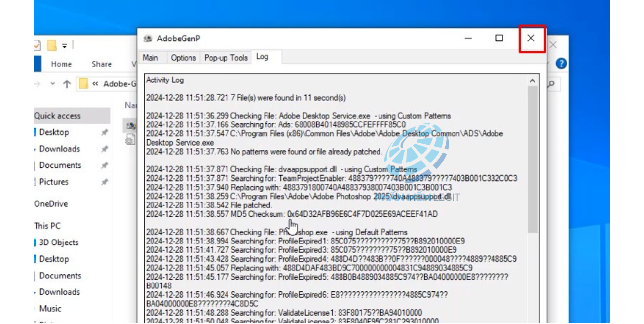Click the folder icon in the address bar

(x=84, y=84)
